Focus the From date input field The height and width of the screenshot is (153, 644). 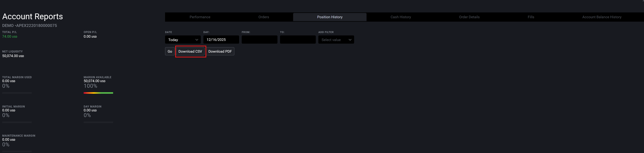tap(260, 40)
